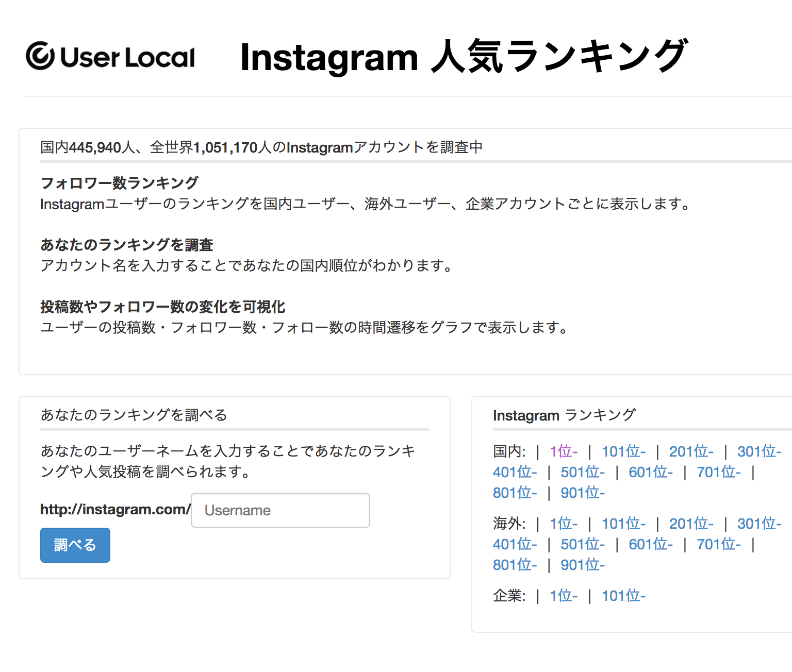Open 国内 801位- ranking link
Image resolution: width=792 pixels, height=672 pixels.
[515, 493]
